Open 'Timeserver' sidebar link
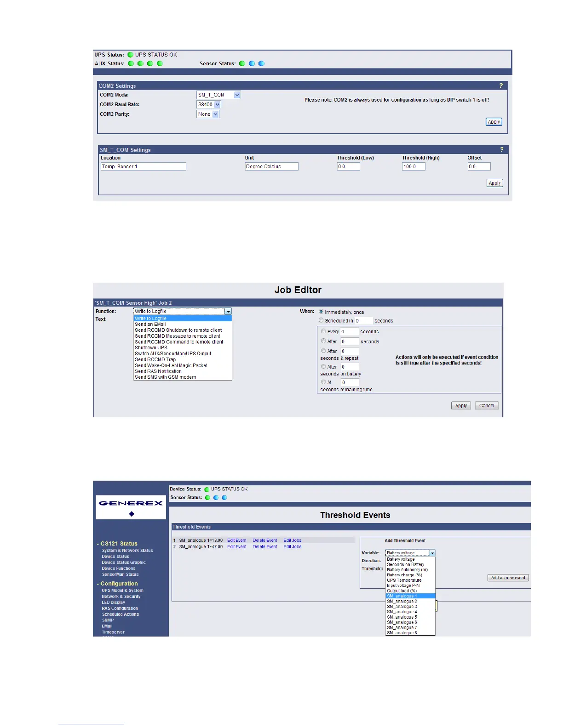563x728 pixels. (113, 632)
